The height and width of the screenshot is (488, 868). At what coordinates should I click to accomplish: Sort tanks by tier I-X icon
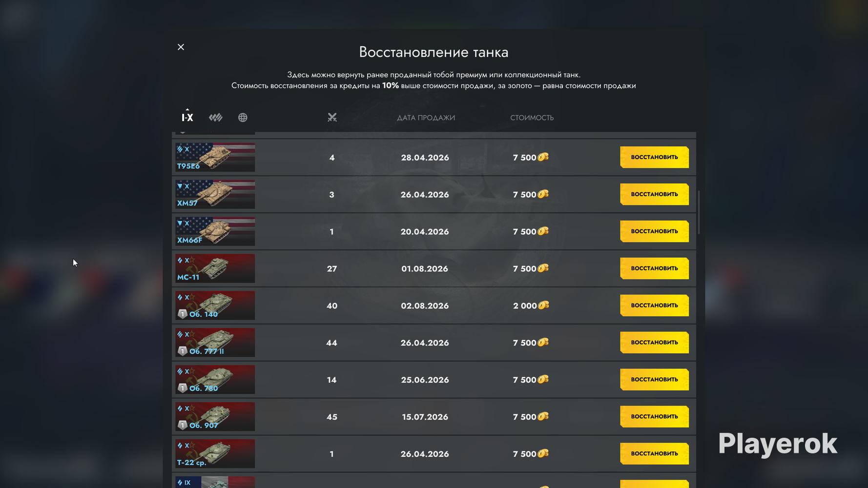[187, 117]
